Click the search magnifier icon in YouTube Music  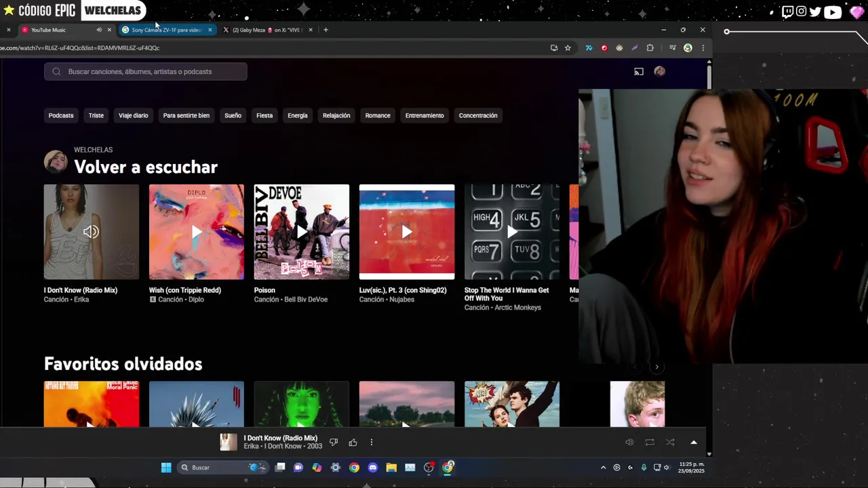point(56,71)
